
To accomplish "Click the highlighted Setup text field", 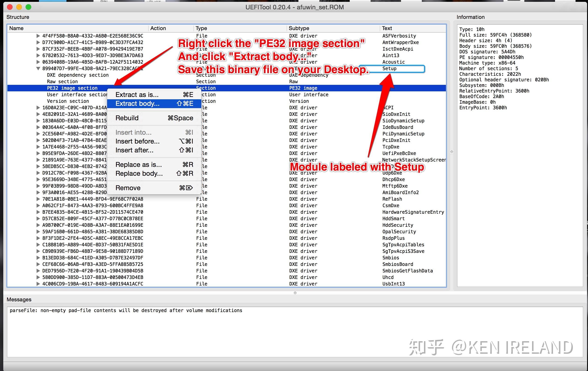I will (392, 69).
